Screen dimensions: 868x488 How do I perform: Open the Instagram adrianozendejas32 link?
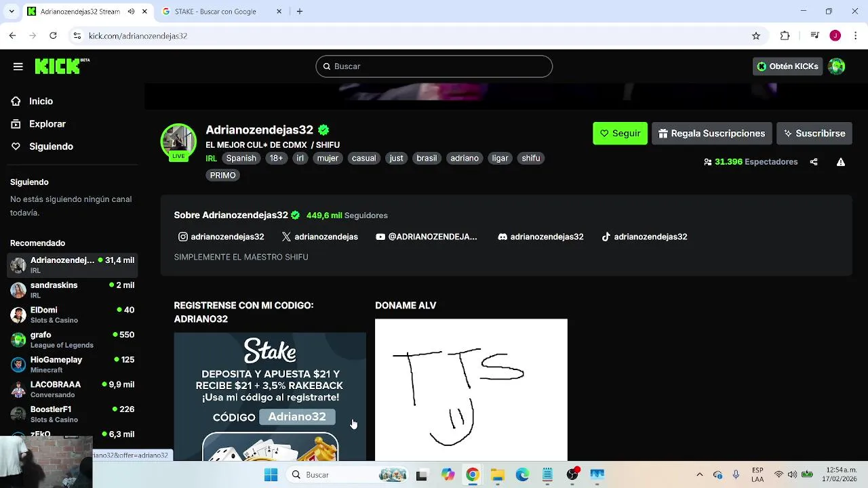pos(221,237)
